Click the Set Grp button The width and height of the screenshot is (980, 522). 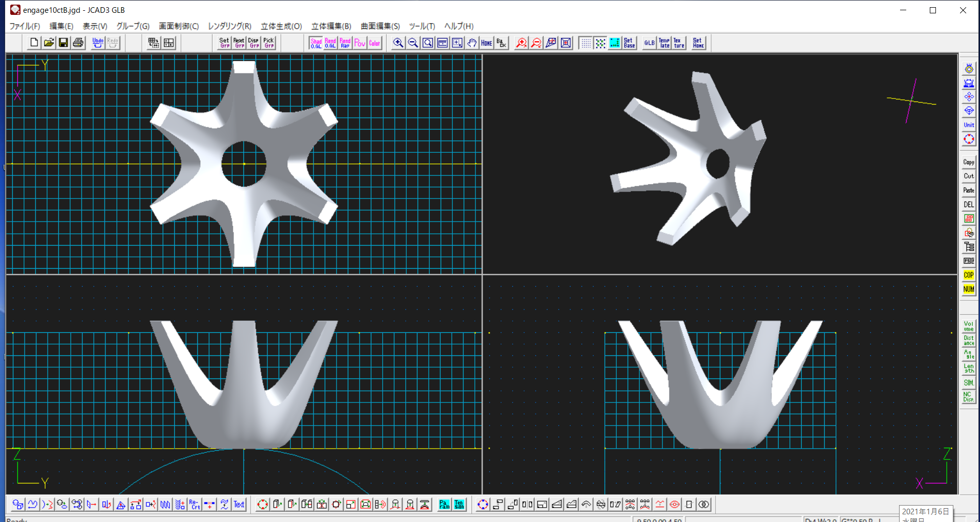tap(224, 43)
